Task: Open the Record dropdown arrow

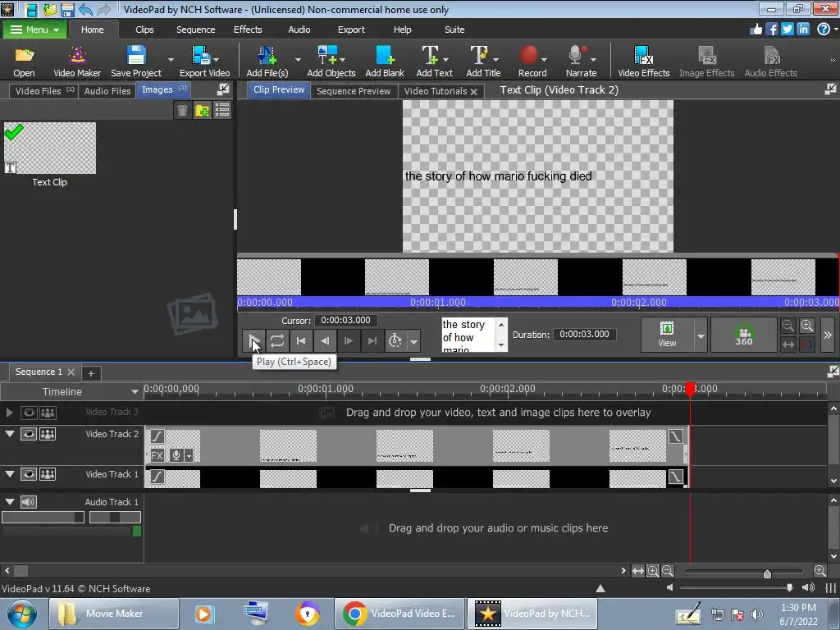Action: point(545,59)
